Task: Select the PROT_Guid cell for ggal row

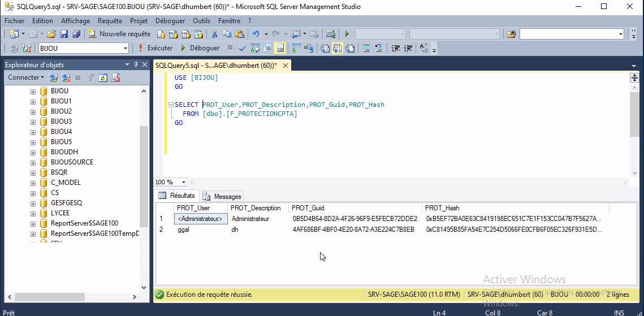Action: click(353, 230)
